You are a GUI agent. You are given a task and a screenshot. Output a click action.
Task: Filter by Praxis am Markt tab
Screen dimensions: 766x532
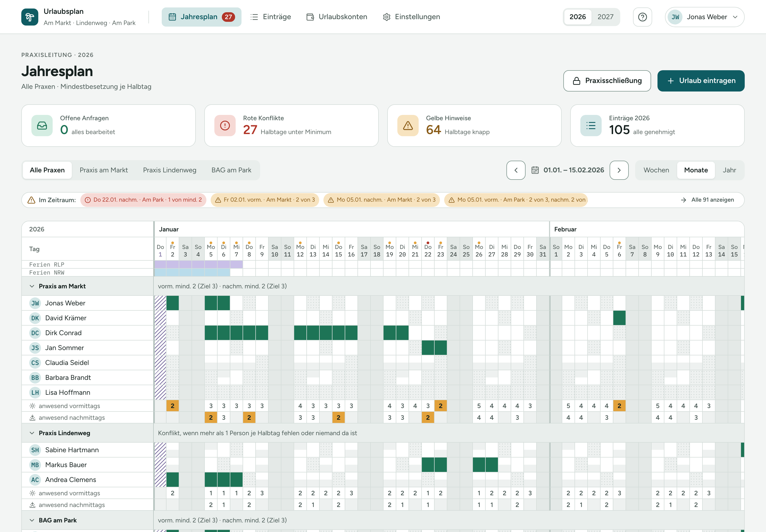pos(104,170)
